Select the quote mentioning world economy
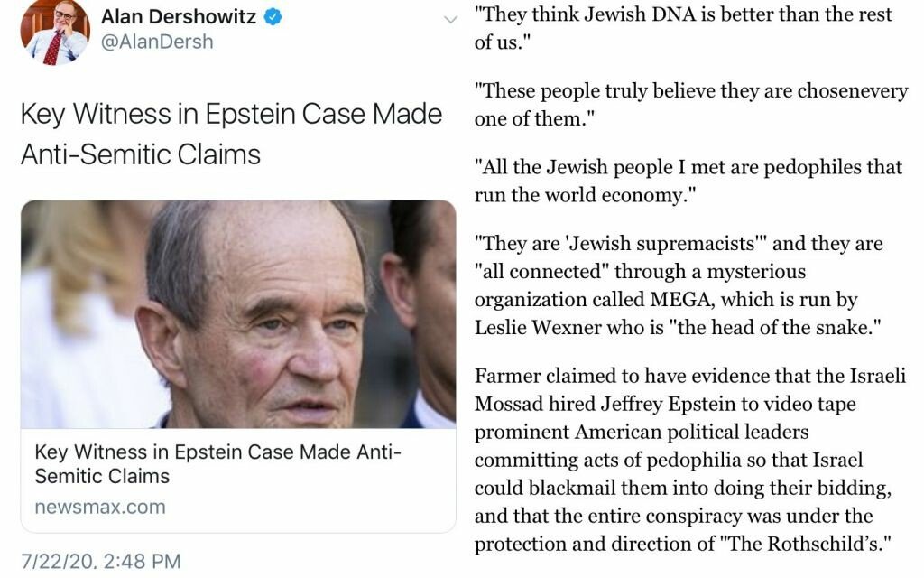924x578 pixels. coord(688,181)
